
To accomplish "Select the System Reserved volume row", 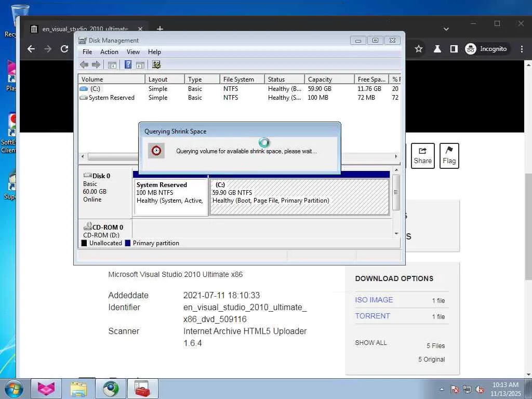I will (x=239, y=97).
